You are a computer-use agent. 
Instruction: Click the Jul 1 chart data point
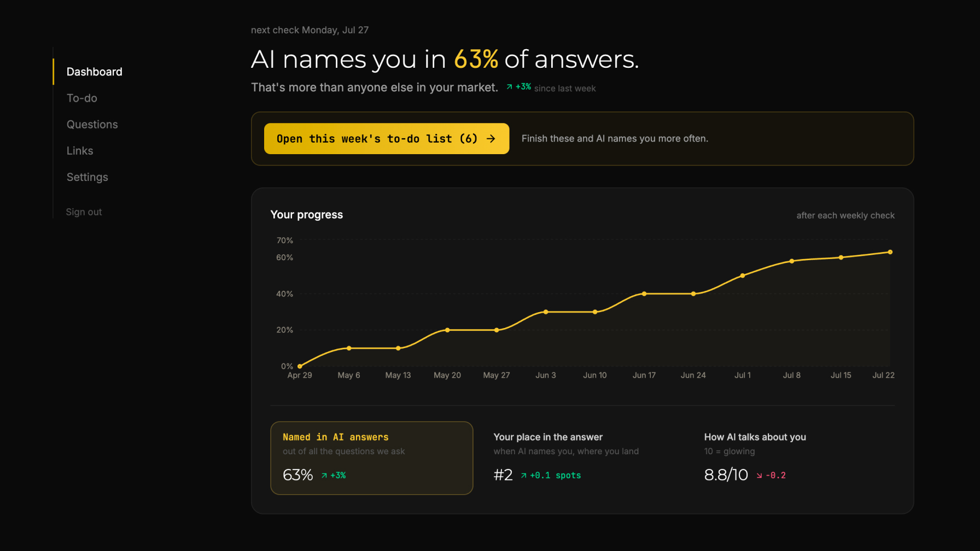[x=743, y=275]
